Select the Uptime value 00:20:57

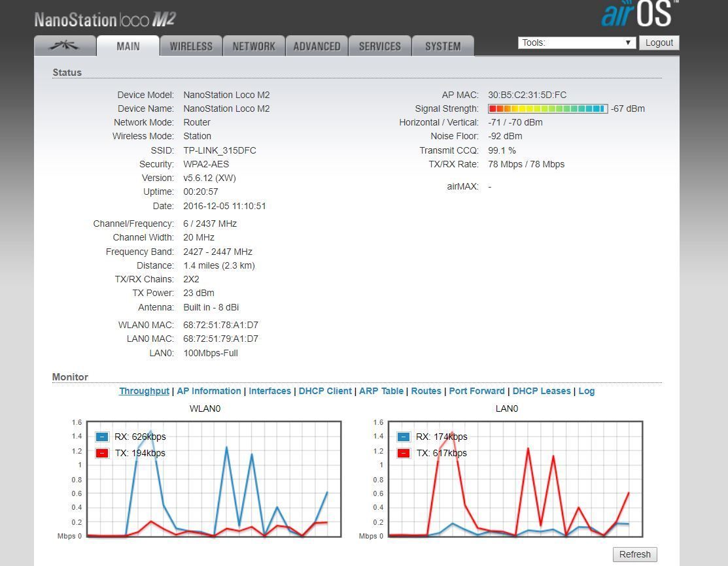(x=201, y=191)
